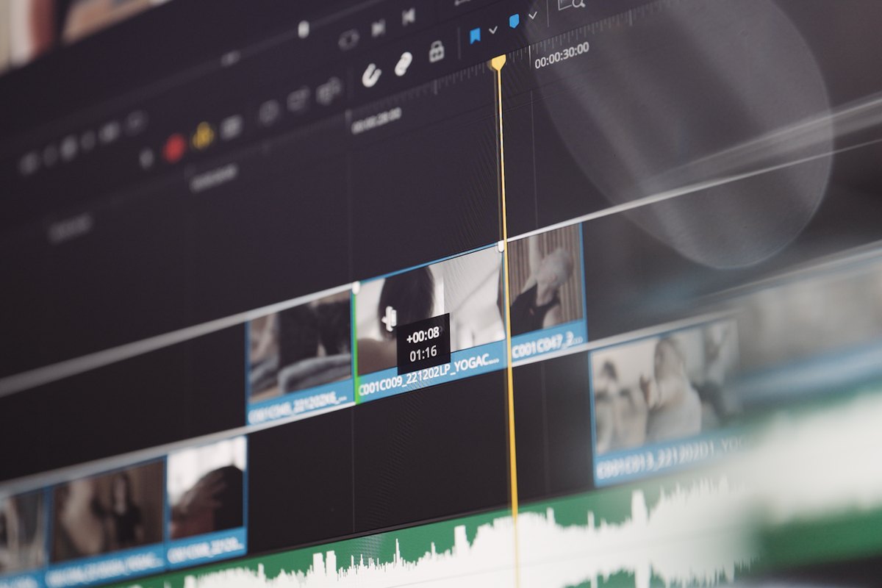Click the blue flag icon
882x588 pixels.
pyautogui.click(x=475, y=35)
